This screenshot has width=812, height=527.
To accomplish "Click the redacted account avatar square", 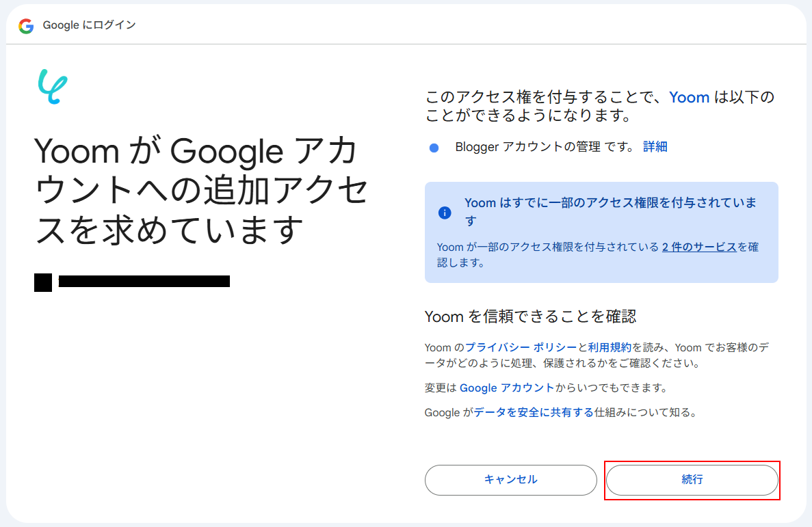I will [43, 282].
